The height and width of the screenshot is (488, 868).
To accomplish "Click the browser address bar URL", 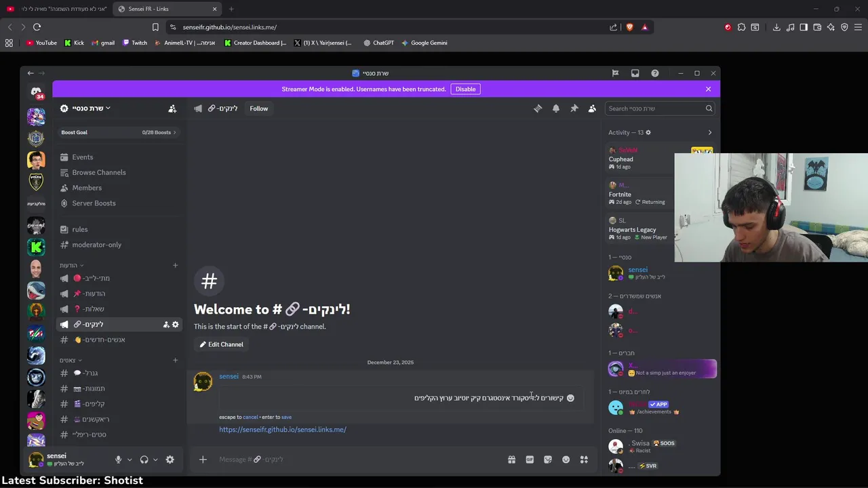I will point(229,27).
